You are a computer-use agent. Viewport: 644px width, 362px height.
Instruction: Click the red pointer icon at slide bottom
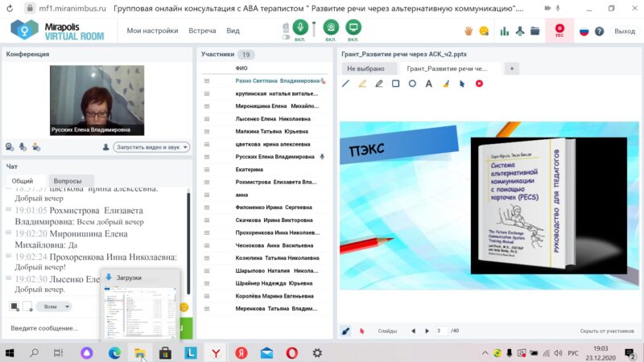(361, 331)
